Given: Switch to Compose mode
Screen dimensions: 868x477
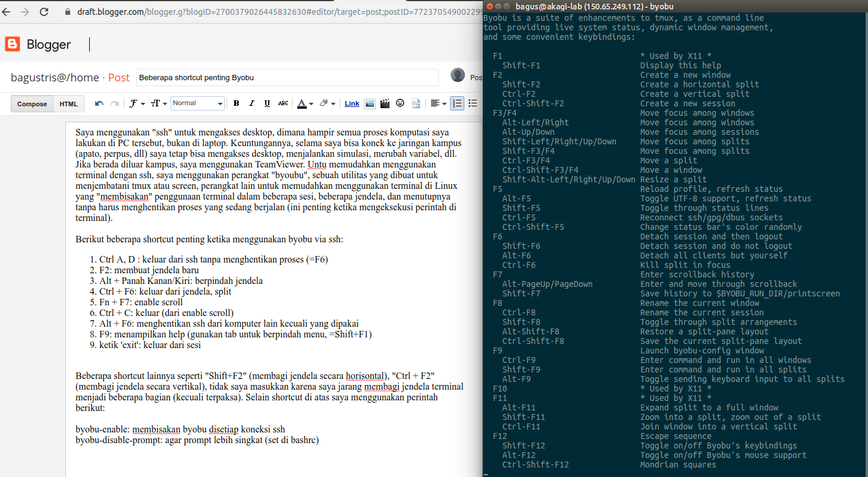Looking at the screenshot, I should [x=32, y=104].
